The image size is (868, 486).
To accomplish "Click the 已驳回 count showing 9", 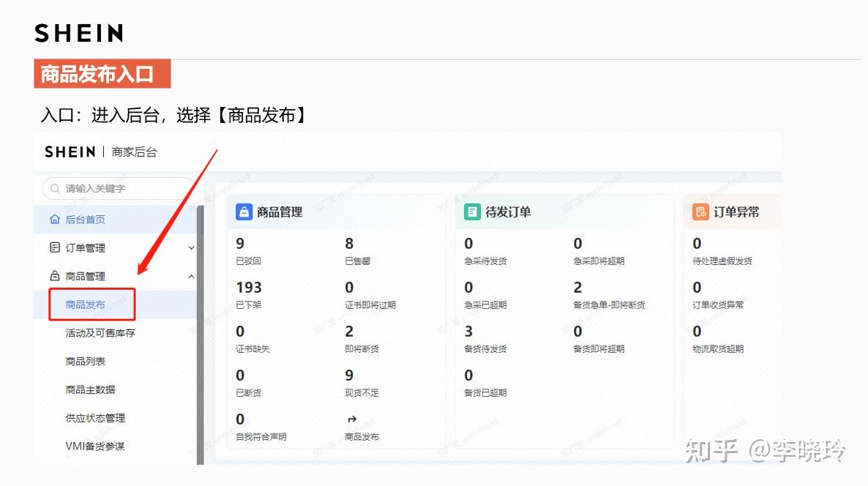I will [x=241, y=244].
